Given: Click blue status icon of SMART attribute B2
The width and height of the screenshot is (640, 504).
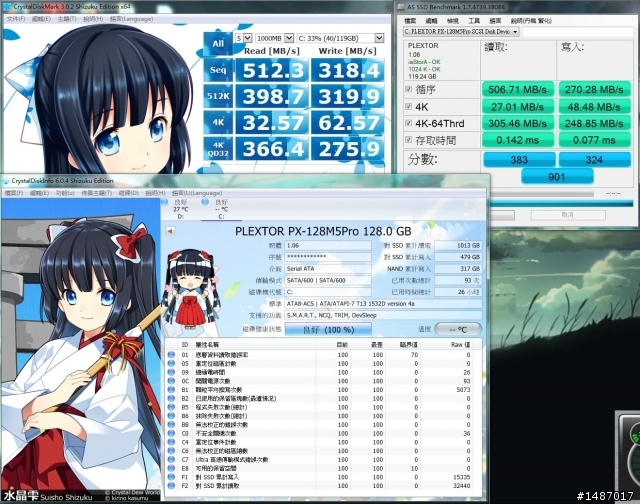Looking at the screenshot, I should tap(171, 398).
